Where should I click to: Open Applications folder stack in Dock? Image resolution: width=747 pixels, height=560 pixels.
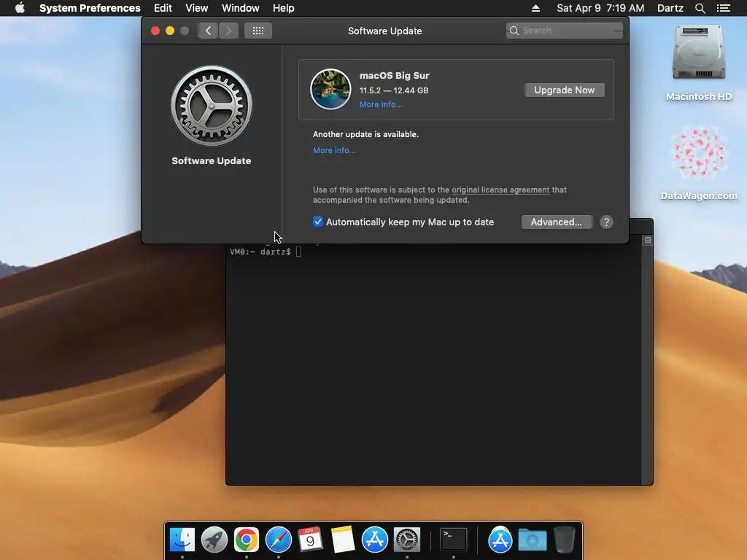(x=500, y=540)
